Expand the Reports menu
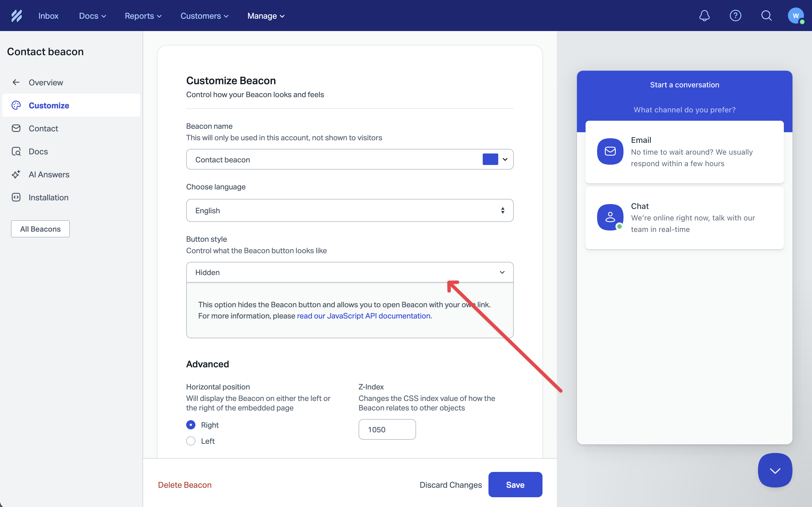812x507 pixels. click(x=143, y=16)
